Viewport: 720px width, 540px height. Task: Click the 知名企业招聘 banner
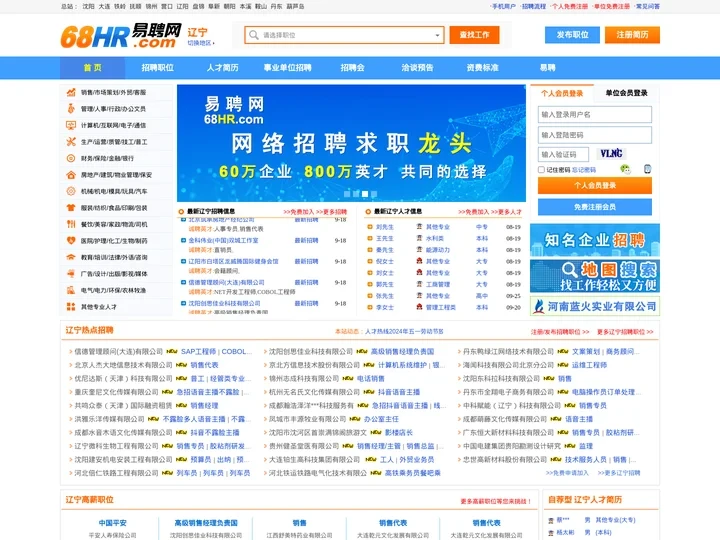pyautogui.click(x=595, y=240)
